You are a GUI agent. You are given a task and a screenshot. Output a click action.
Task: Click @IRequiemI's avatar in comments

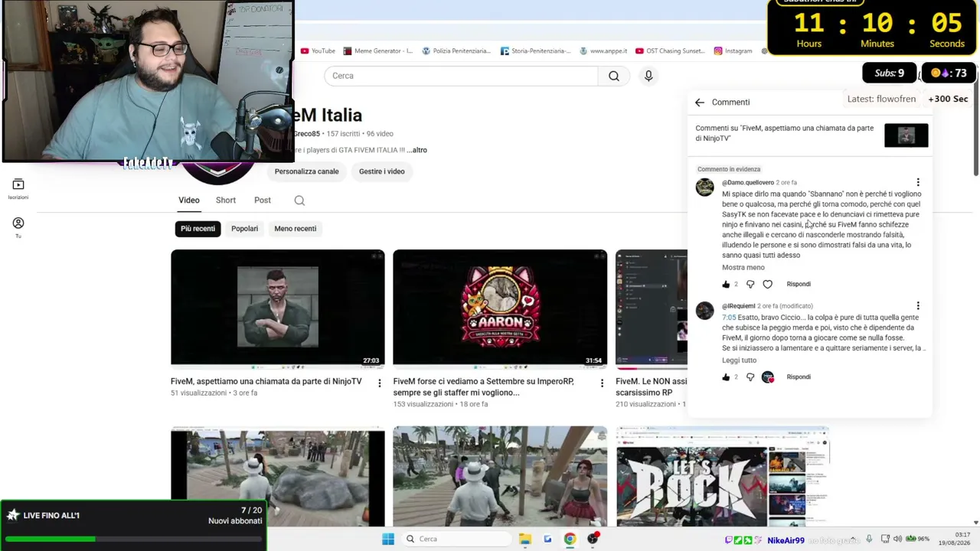click(x=704, y=311)
